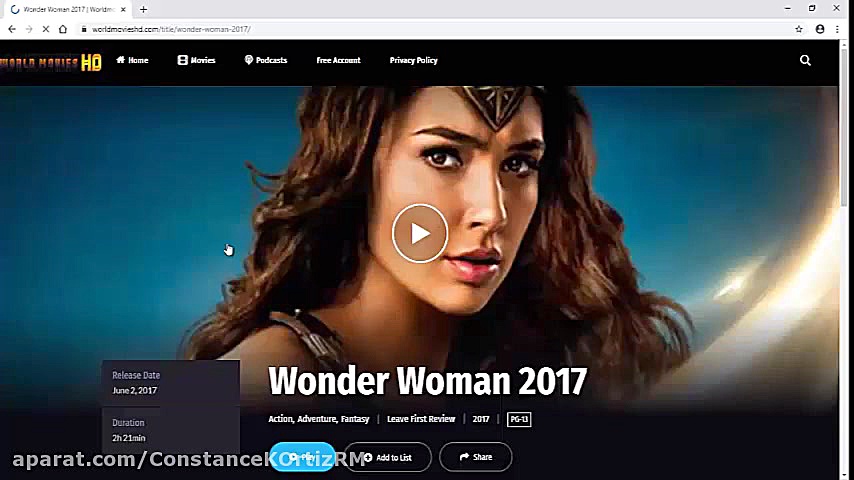Viewport: 854px width, 480px height.
Task: Click the Action genre link
Action: click(x=281, y=419)
